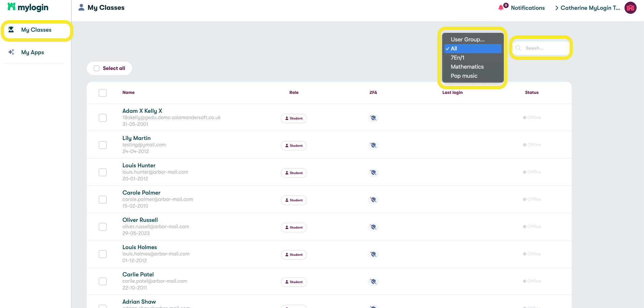Check the Select all checkbox

(x=97, y=68)
